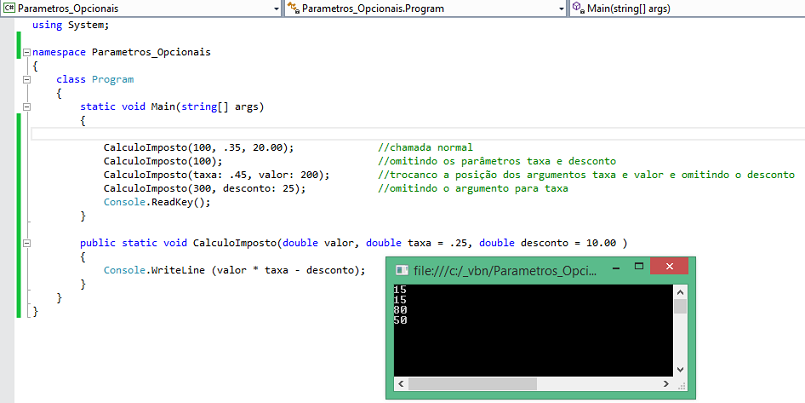Click console vertical scrollbar up arrow
This screenshot has width=805, height=403.
[x=680, y=293]
